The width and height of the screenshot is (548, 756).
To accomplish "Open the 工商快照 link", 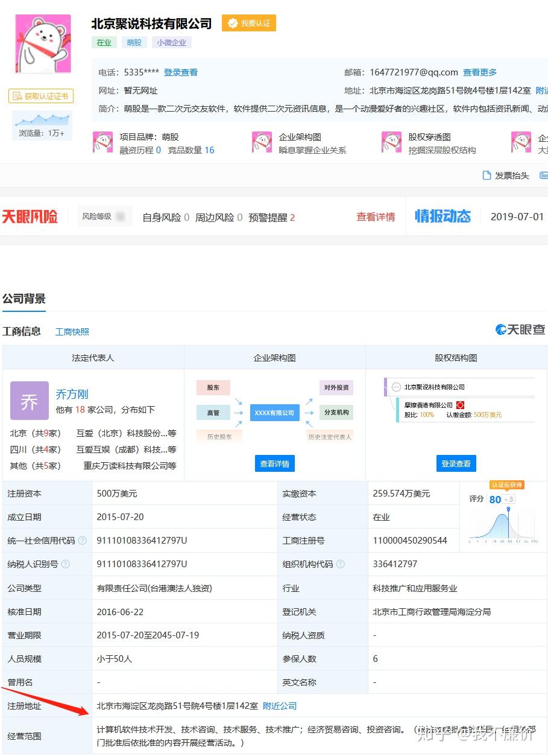I will click(72, 332).
